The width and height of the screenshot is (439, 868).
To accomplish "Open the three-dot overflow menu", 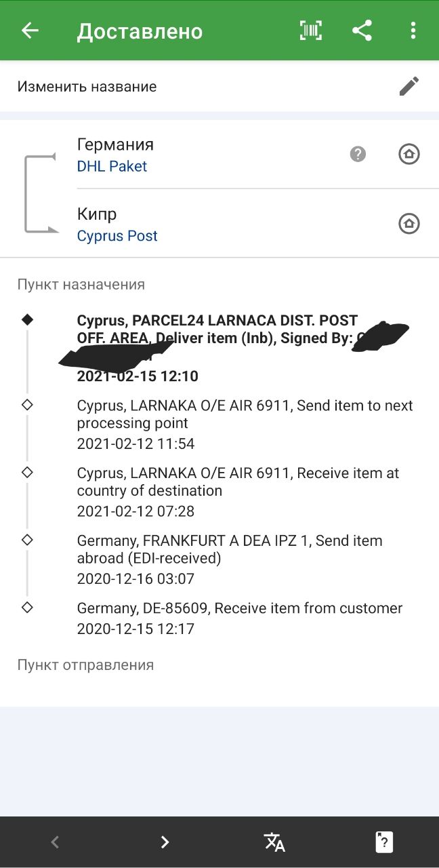I will tap(413, 31).
